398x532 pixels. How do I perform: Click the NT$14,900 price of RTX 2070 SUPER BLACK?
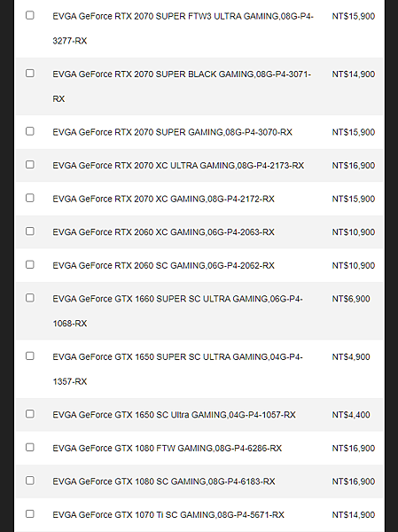tap(353, 74)
